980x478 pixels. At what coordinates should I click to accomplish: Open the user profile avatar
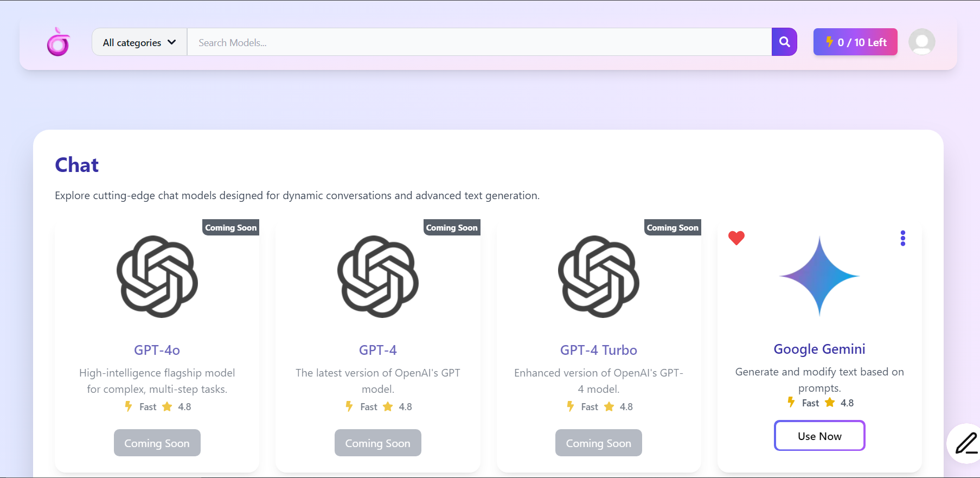921,42
